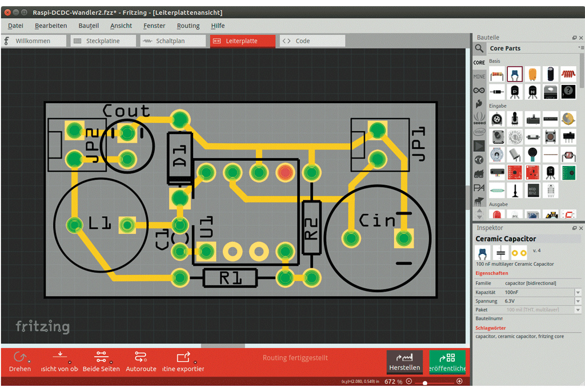The height and width of the screenshot is (392, 585).
Task: Select the resistor part in Core Parts
Action: point(497,74)
